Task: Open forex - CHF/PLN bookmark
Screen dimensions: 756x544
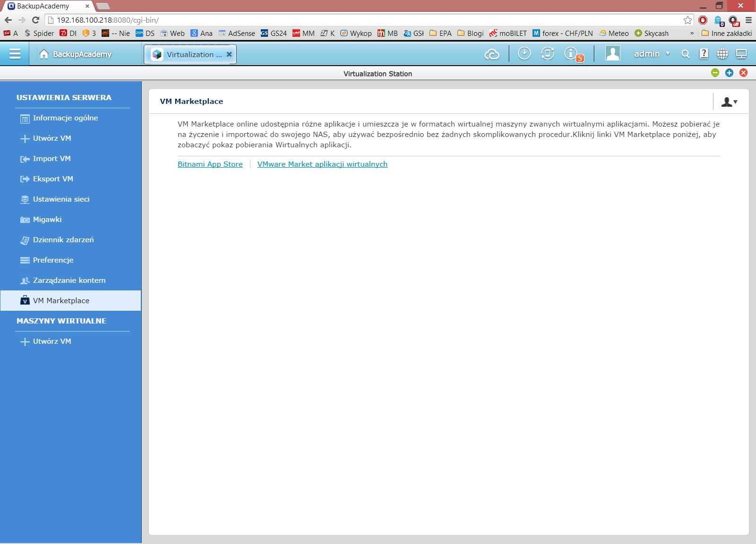Action: tap(562, 33)
